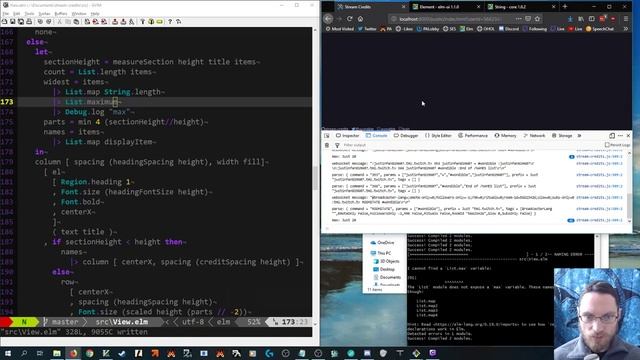
Task: Switch to devtools Memory tab
Action: (x=505, y=136)
